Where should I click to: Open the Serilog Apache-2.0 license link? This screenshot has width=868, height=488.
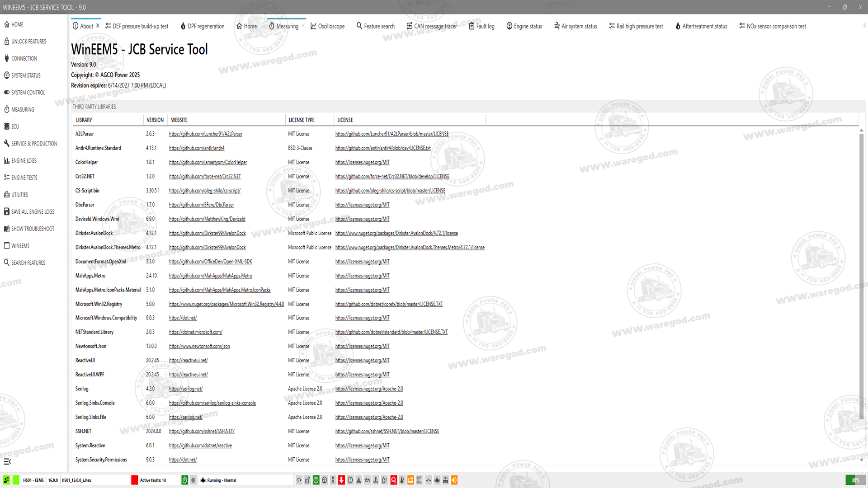369,389
